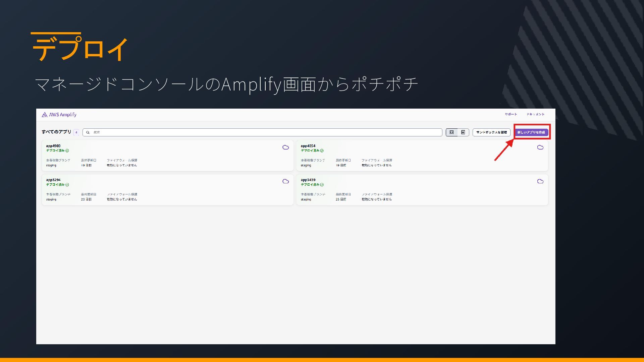This screenshot has width=644, height=362.
Task: Click the 23 日前 value on app3294
Action: 86,199
